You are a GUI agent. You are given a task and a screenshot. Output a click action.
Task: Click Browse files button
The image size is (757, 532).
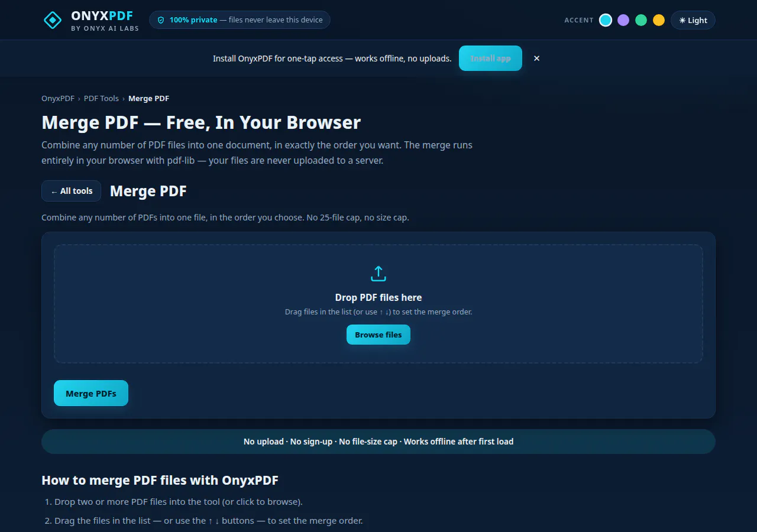(x=378, y=335)
